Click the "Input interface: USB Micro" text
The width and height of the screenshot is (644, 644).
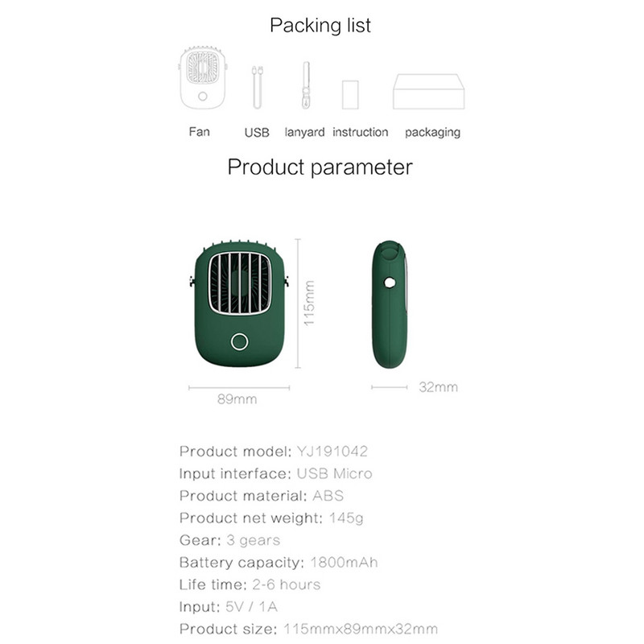pyautogui.click(x=275, y=473)
